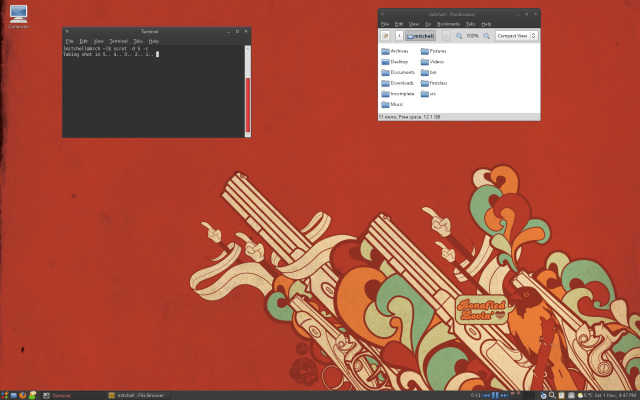Reset zoom via 100% label

pyautogui.click(x=472, y=36)
